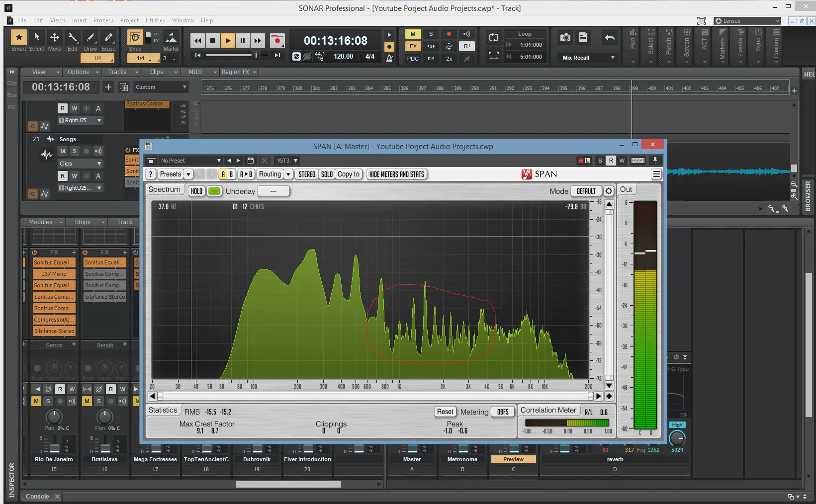Click the Reset statistics button
This screenshot has width=816, height=504.
[445, 412]
